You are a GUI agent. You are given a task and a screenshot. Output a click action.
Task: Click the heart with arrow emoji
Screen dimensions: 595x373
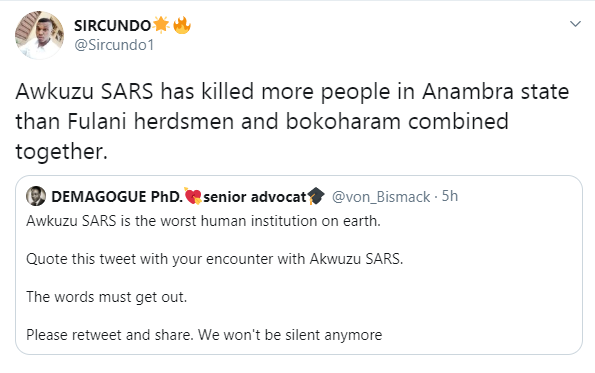point(193,196)
